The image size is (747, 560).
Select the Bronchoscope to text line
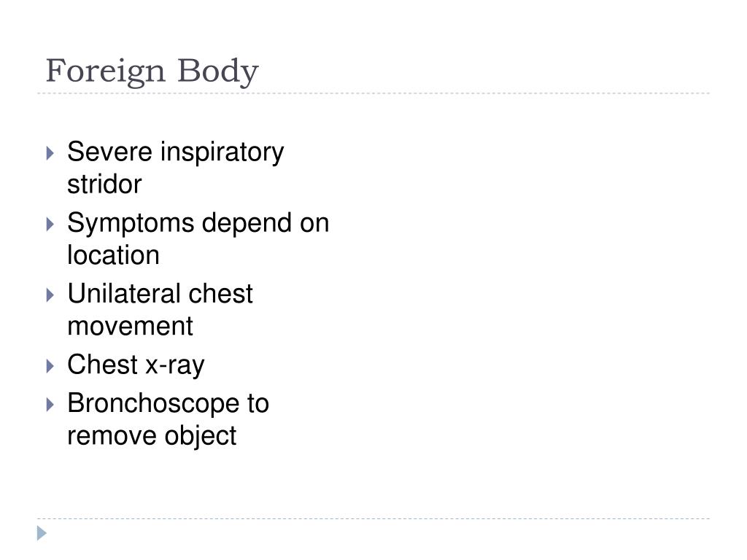tap(169, 404)
